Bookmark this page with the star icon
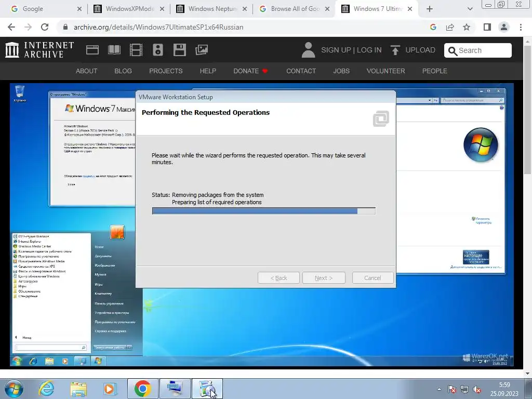The height and width of the screenshot is (399, 532). tap(467, 27)
